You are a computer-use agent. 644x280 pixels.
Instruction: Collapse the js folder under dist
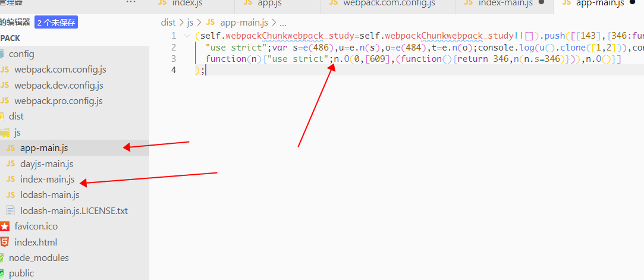coord(74,132)
